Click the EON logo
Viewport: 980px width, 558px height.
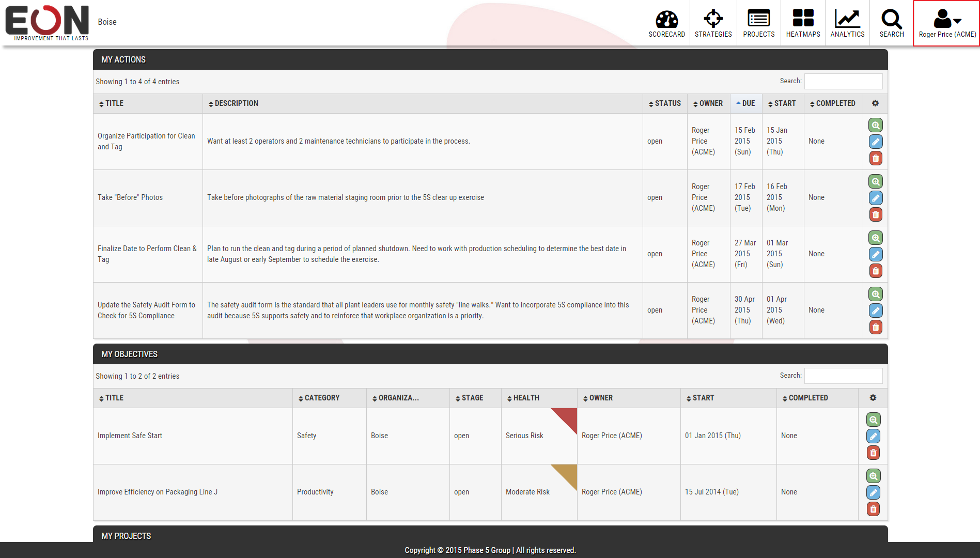(x=47, y=23)
